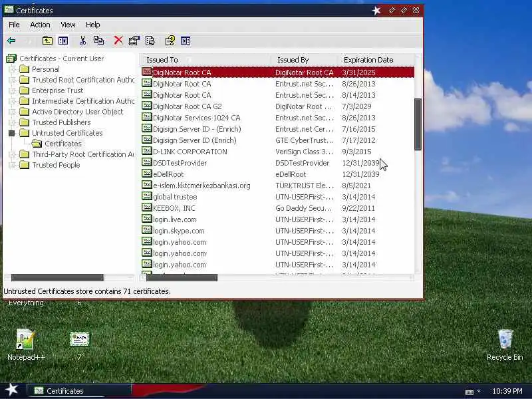Open the Action menu
This screenshot has width=532, height=399.
(x=40, y=25)
